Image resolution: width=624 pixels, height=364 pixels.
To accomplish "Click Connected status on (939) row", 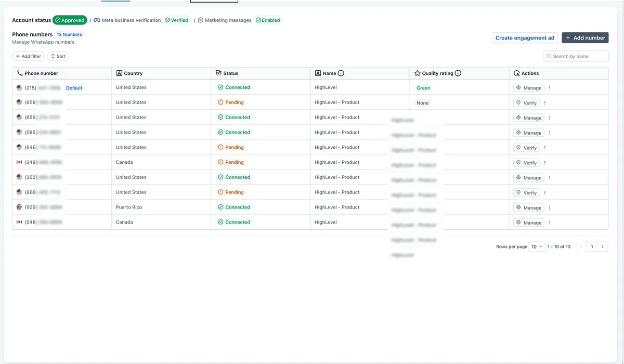I will coord(234,207).
